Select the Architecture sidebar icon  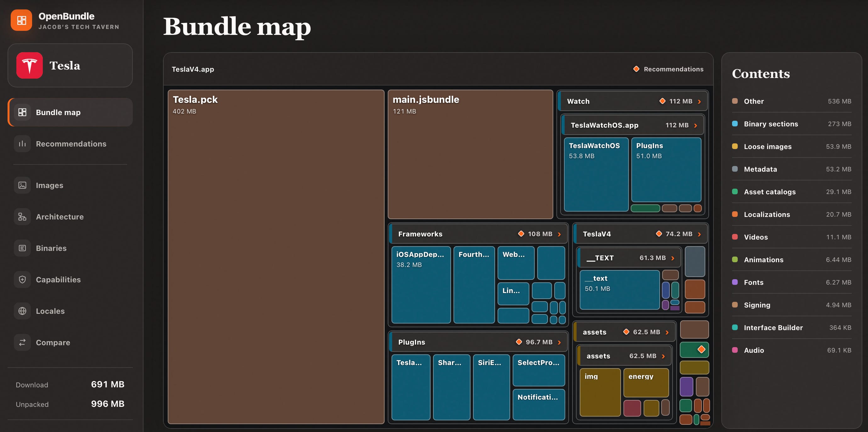22,217
